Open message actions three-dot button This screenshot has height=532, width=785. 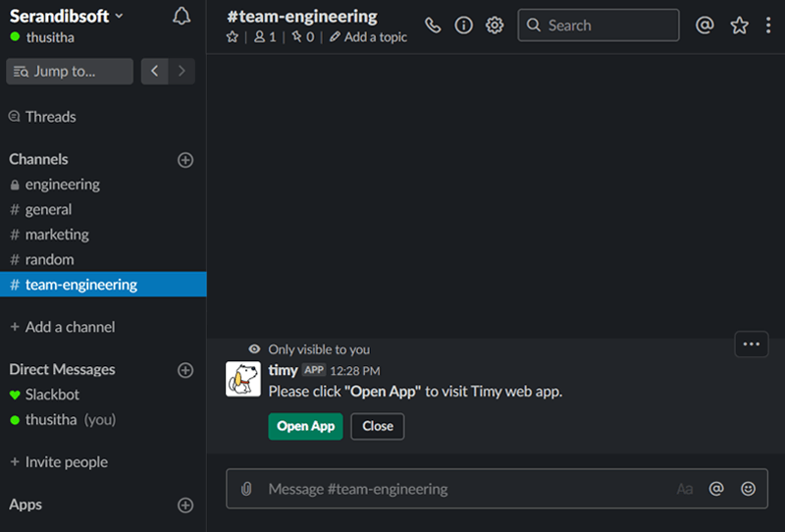click(x=751, y=345)
